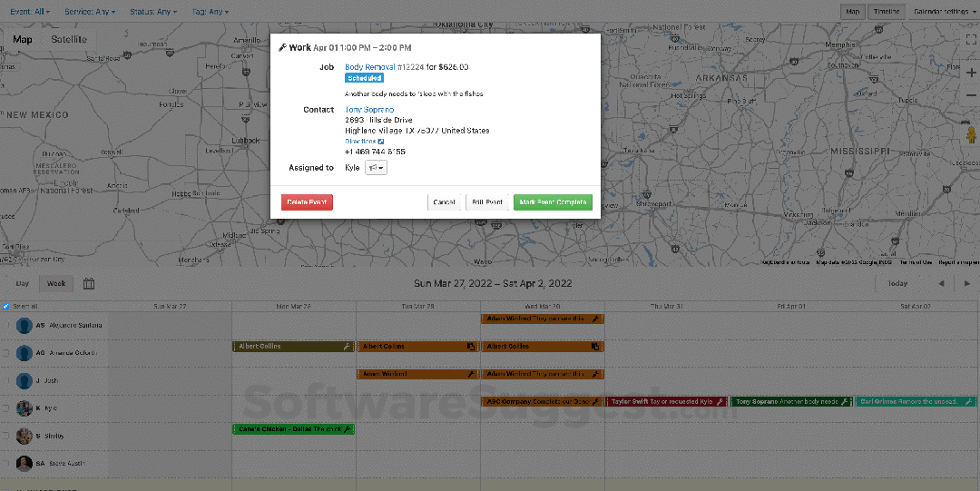Click Steve Austin's avatar photo

(24, 464)
